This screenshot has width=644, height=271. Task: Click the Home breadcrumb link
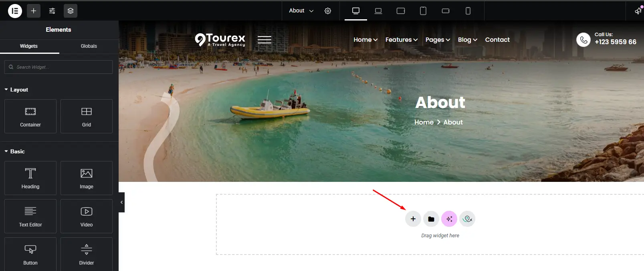click(424, 122)
